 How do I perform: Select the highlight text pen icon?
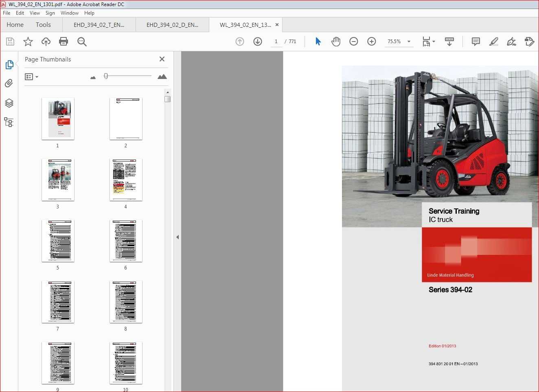(x=493, y=42)
